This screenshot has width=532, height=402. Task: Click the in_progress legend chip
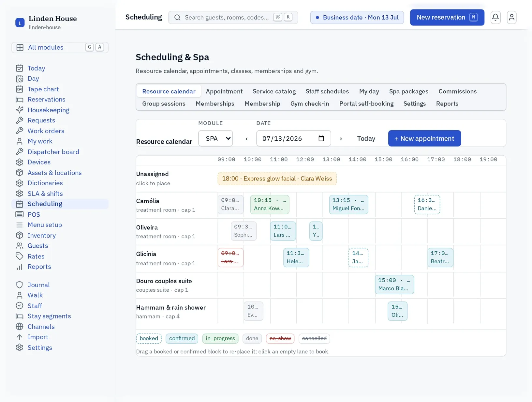pos(220,338)
